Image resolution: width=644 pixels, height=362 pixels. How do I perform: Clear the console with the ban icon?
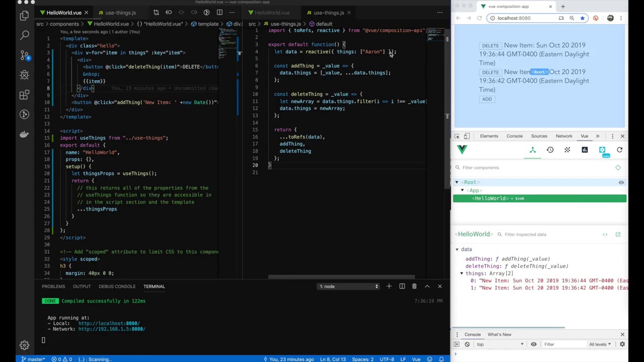pyautogui.click(x=467, y=344)
